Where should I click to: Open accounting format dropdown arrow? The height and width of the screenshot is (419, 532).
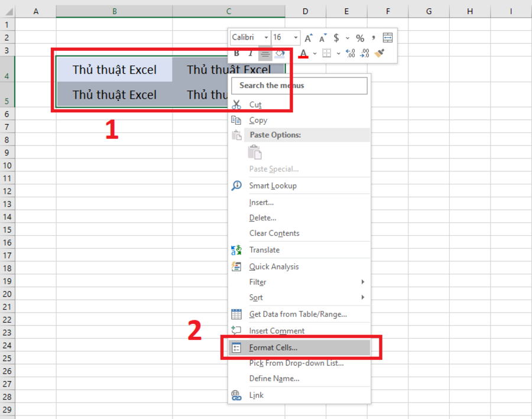click(348, 38)
